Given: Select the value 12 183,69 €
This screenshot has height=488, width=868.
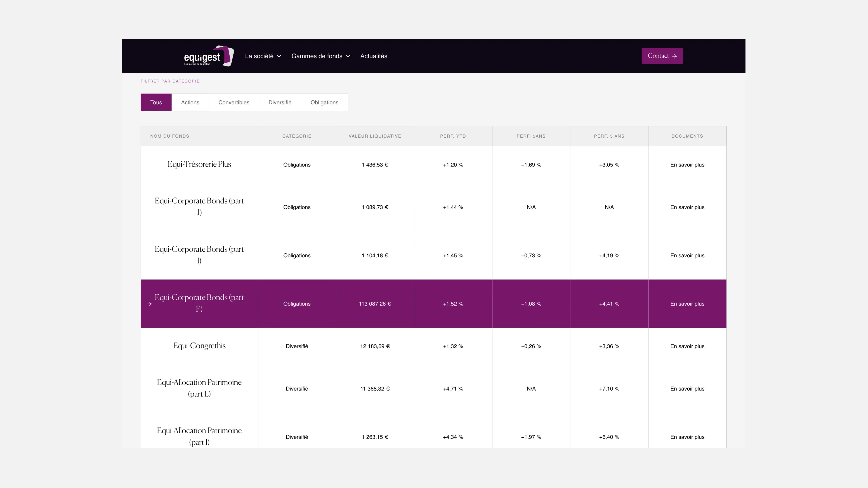Looking at the screenshot, I should point(375,346).
